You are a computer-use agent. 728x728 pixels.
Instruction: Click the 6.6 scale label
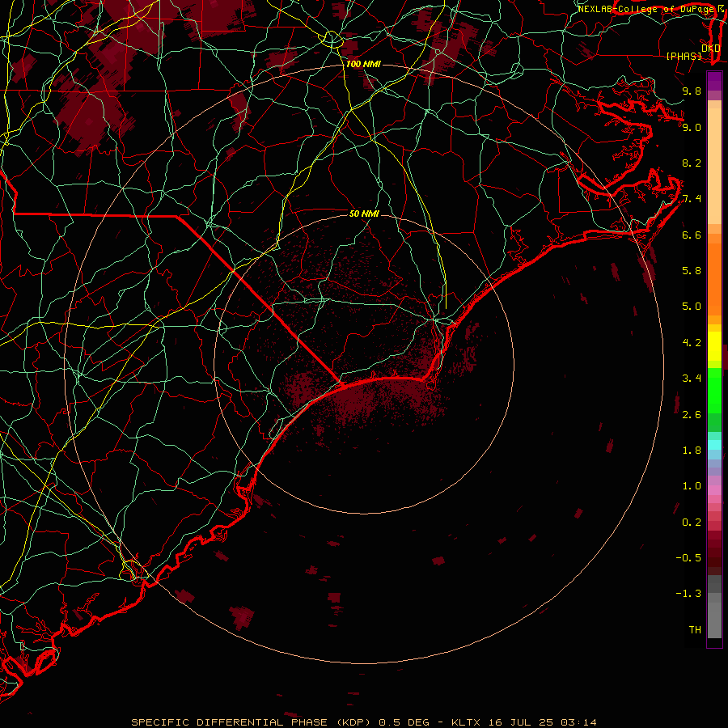point(692,235)
